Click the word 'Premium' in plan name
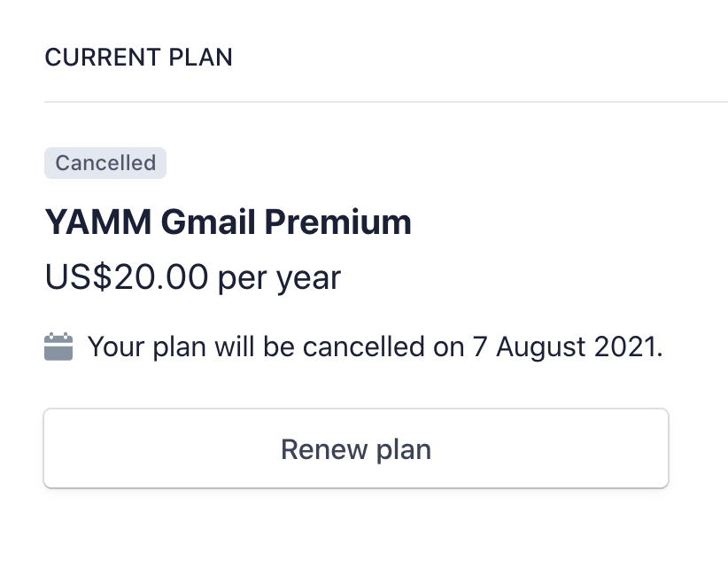728x576 pixels. 338,222
